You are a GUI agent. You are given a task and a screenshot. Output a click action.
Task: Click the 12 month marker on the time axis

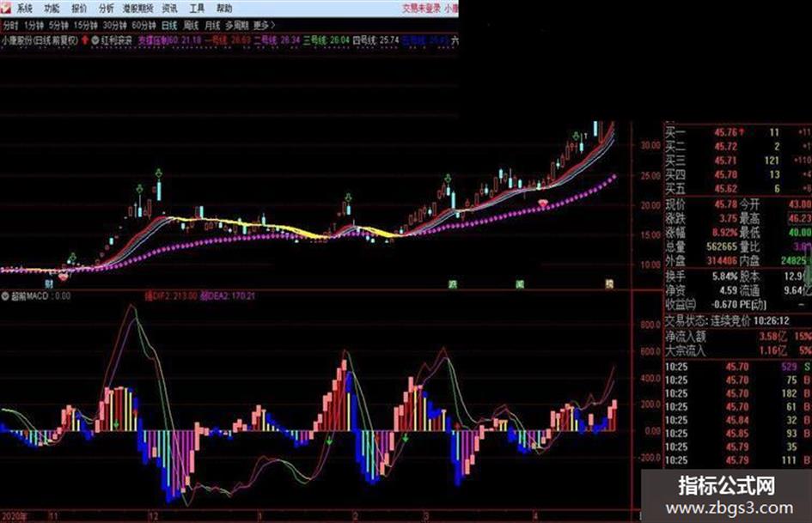pyautogui.click(x=153, y=516)
